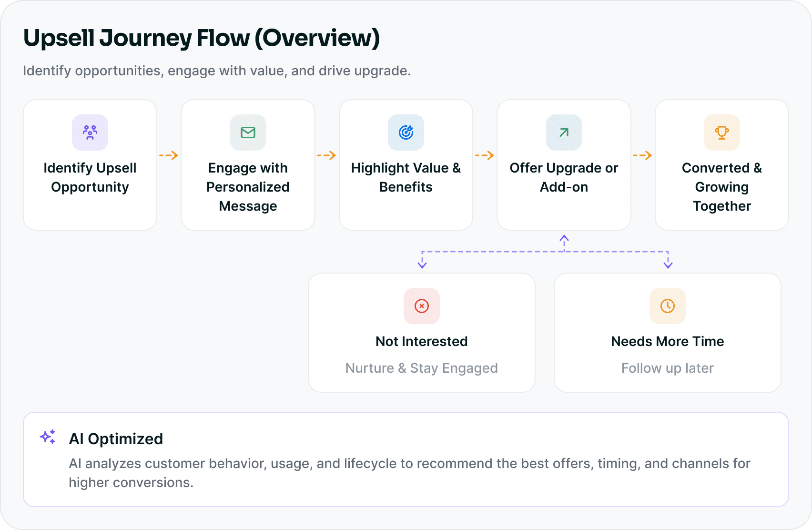The width and height of the screenshot is (812, 530).
Task: Click the orange clock icon above Needs More Time
Action: (x=668, y=306)
